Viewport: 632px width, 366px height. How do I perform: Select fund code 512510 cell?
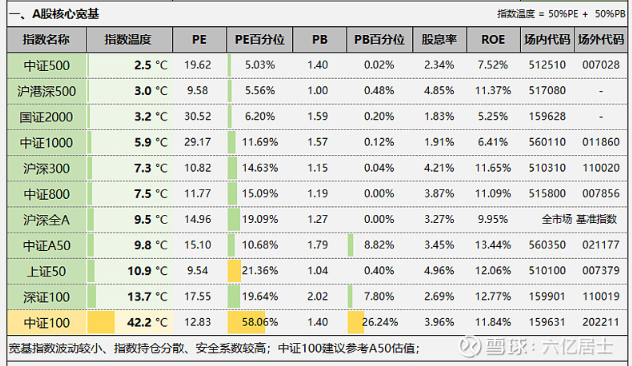[x=547, y=65]
